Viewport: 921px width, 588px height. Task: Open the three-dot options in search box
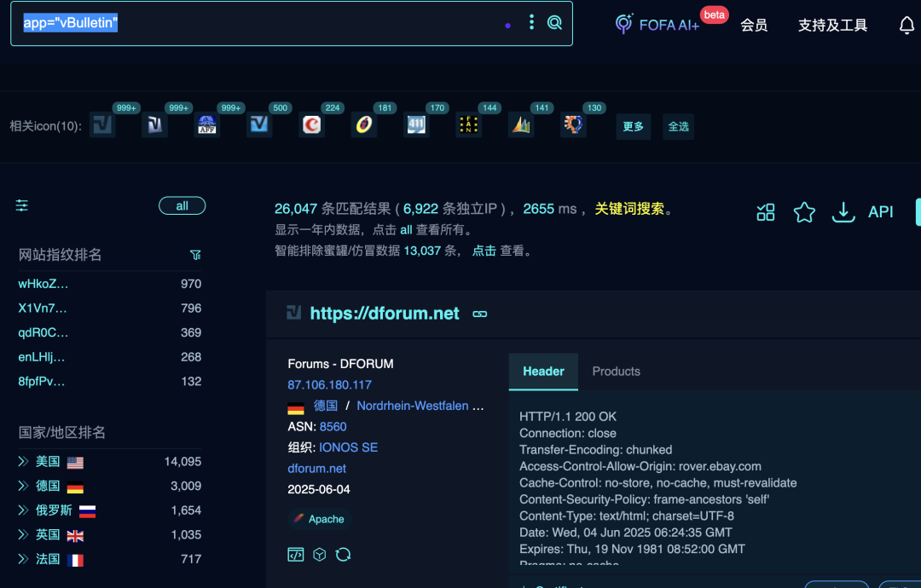(531, 22)
